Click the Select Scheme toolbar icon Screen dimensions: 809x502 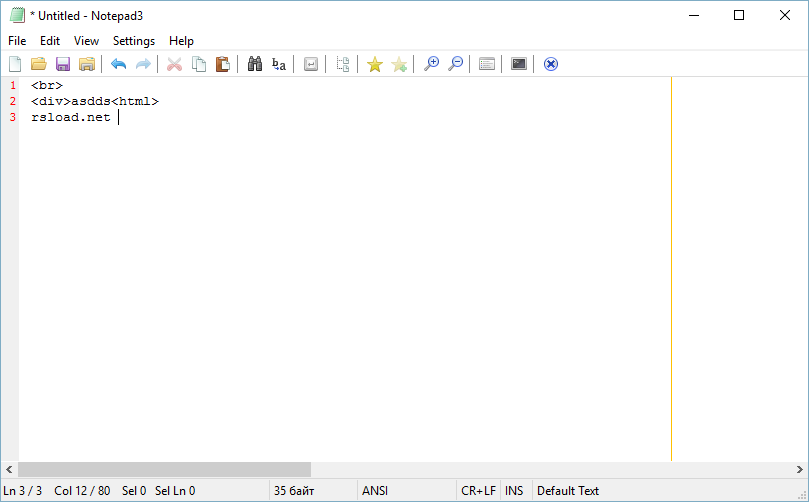point(487,64)
